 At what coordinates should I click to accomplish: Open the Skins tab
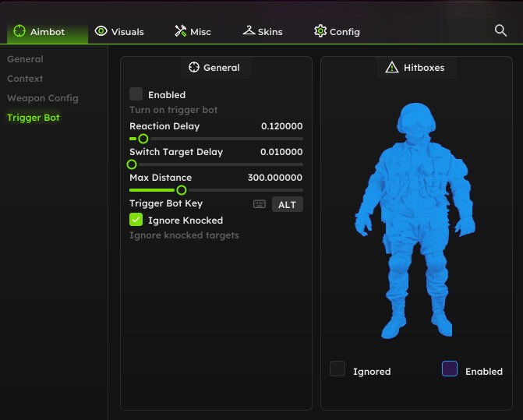(263, 32)
